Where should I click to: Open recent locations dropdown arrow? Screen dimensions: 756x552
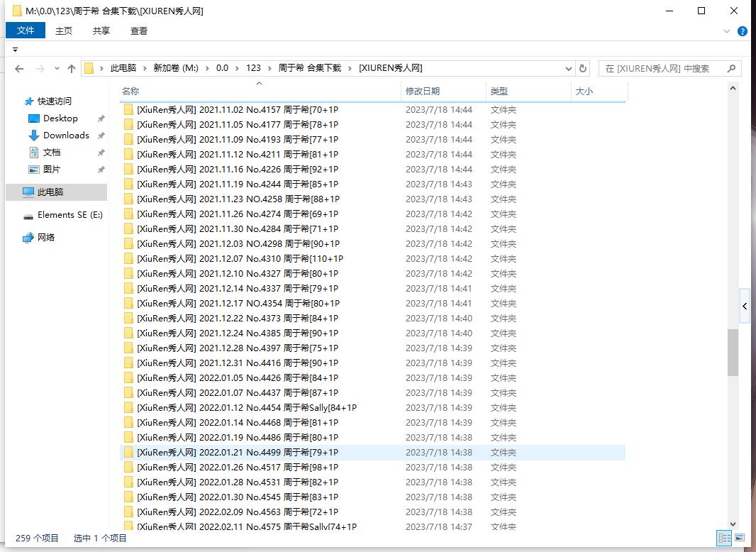point(57,69)
